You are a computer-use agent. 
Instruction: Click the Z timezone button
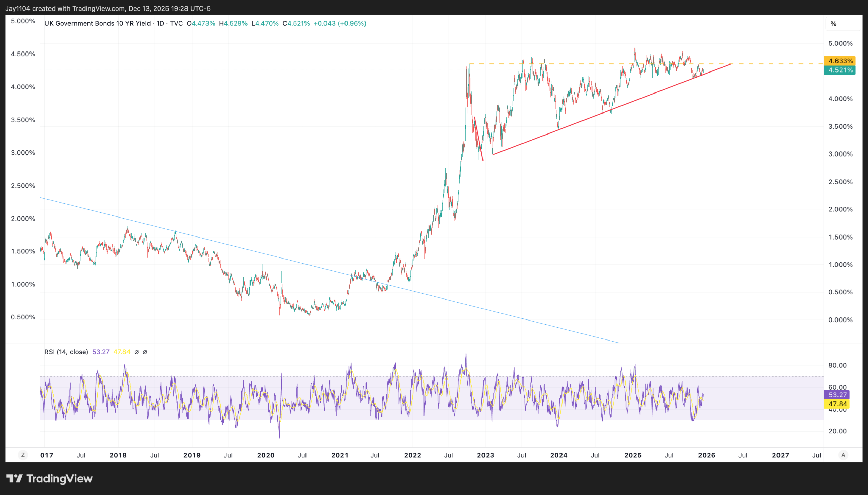pos(23,455)
